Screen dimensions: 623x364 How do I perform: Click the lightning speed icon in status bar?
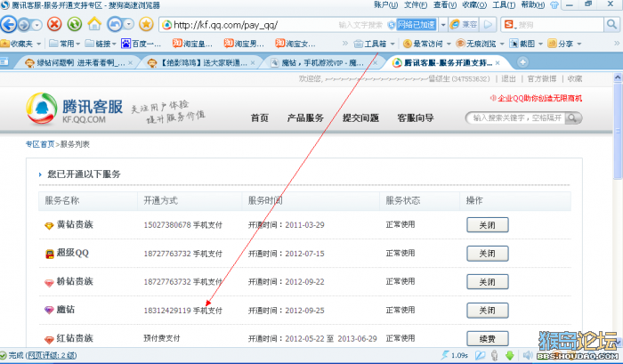tap(445, 355)
